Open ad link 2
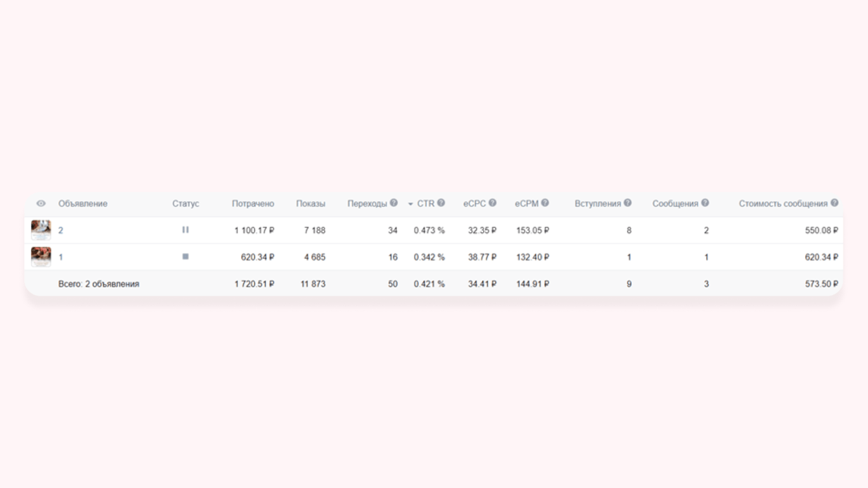868x488 pixels. tap(61, 230)
